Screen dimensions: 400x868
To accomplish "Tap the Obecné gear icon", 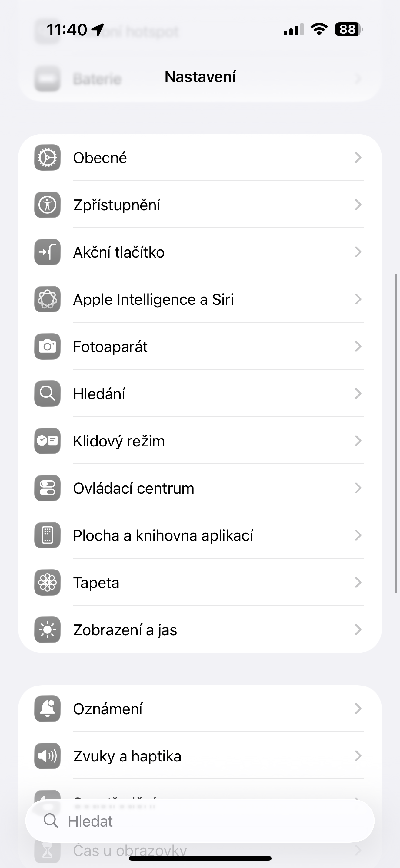I will (48, 158).
